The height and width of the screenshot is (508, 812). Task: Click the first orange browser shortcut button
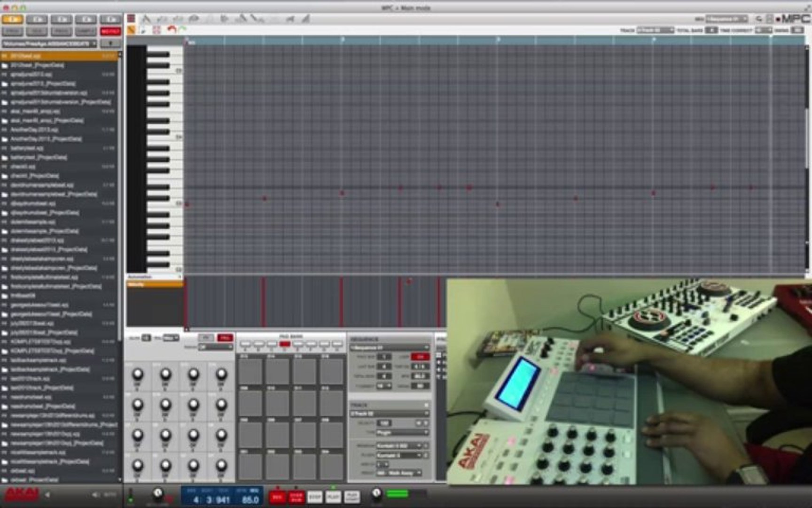[x=13, y=19]
